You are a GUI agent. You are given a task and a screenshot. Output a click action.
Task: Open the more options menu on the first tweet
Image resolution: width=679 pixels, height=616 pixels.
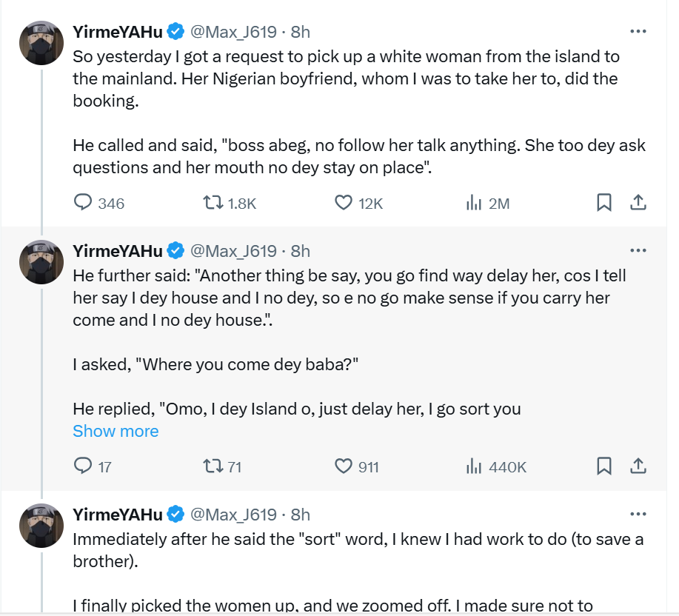638,31
